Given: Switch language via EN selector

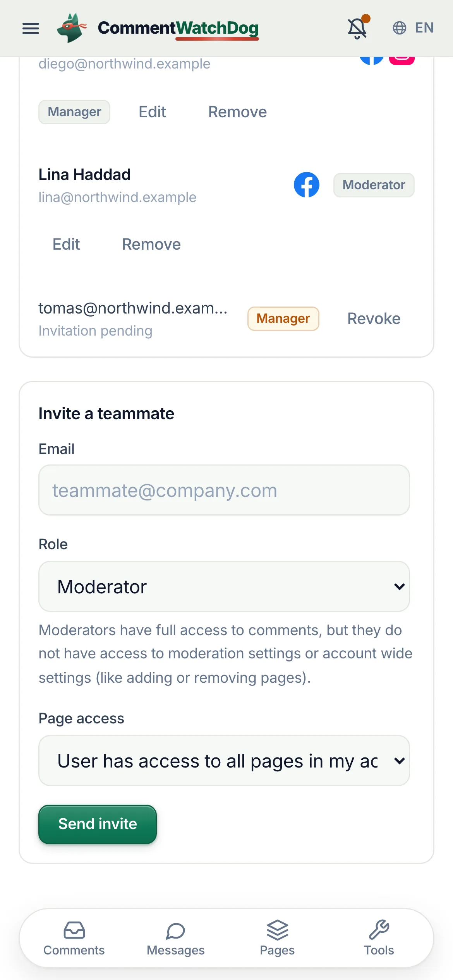Looking at the screenshot, I should pos(424,28).
